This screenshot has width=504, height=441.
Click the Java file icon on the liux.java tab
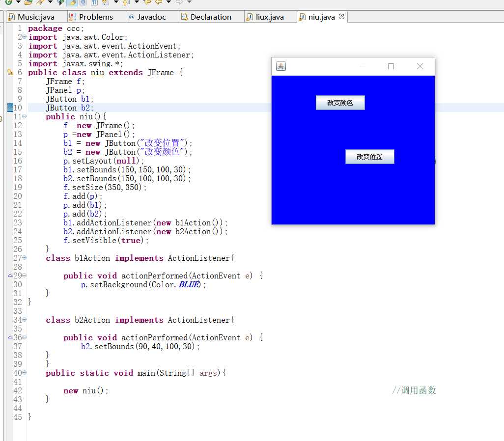[x=250, y=17]
